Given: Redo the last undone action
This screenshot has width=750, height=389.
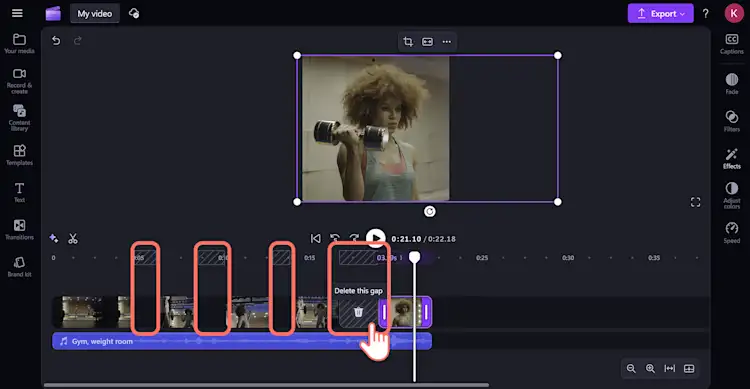Looking at the screenshot, I should point(77,41).
